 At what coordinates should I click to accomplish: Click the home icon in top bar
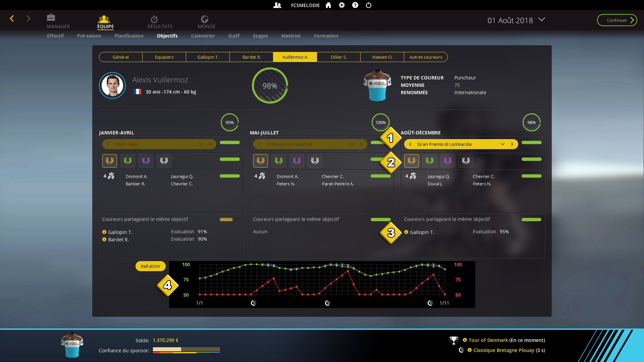(x=328, y=5)
